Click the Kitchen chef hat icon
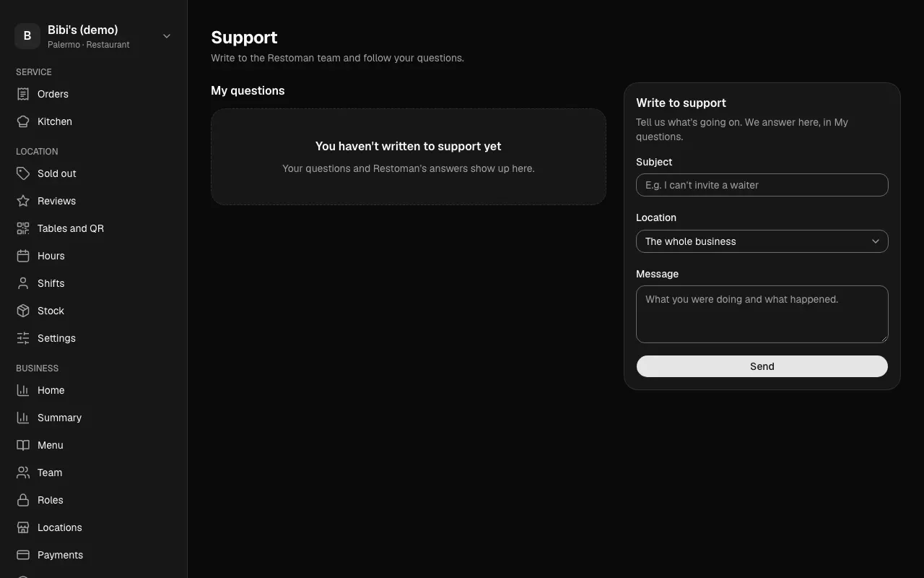This screenshot has height=578, width=924. pyautogui.click(x=23, y=121)
